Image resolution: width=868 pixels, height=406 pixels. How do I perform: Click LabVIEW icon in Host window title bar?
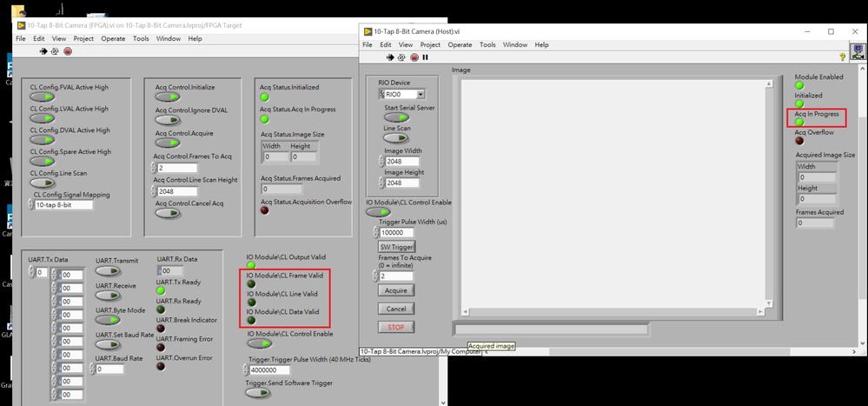(368, 31)
